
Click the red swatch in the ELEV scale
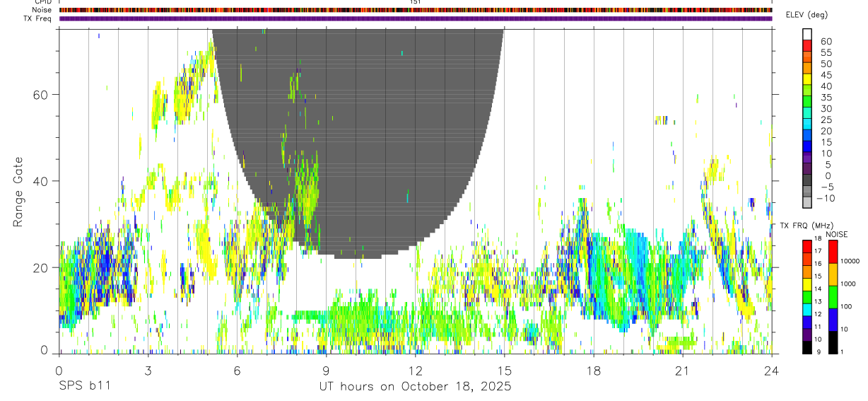point(807,45)
